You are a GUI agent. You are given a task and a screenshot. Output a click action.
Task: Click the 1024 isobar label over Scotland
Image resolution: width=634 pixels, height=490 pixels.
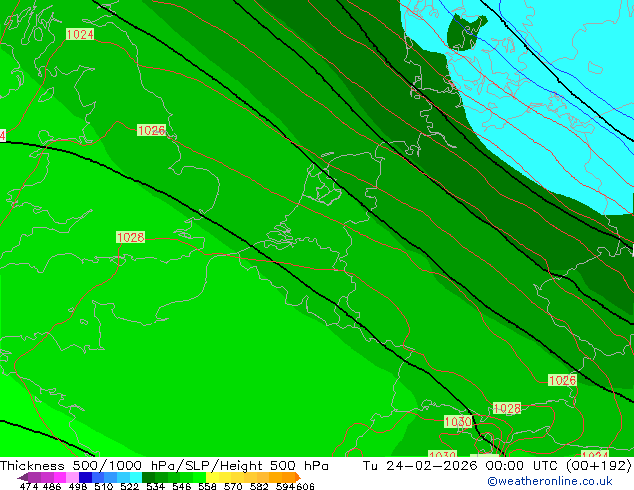tap(80, 34)
